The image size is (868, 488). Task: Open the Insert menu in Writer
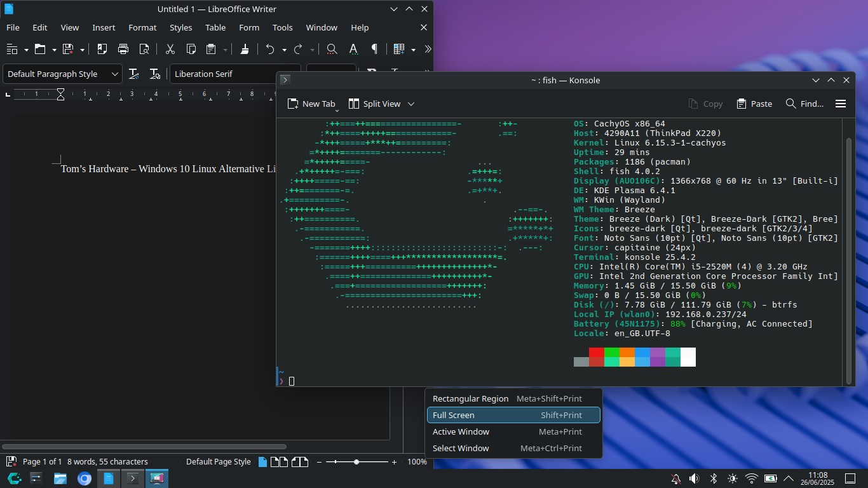(x=104, y=27)
